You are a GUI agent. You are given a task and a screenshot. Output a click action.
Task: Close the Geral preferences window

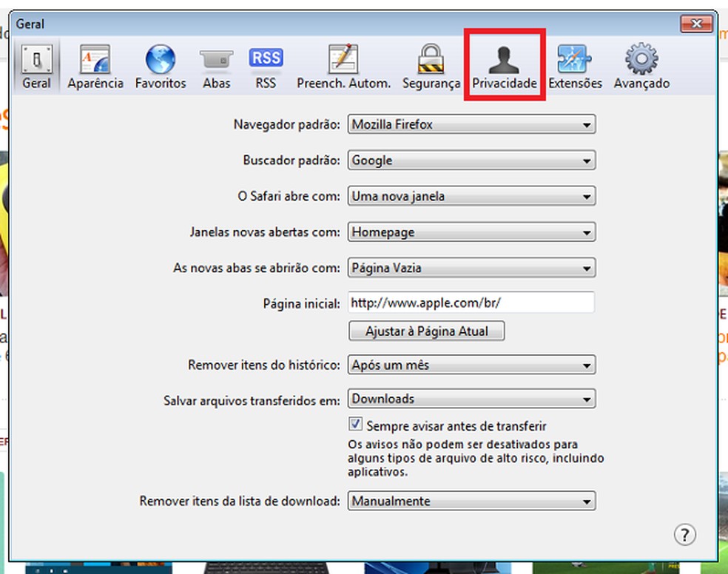696,23
